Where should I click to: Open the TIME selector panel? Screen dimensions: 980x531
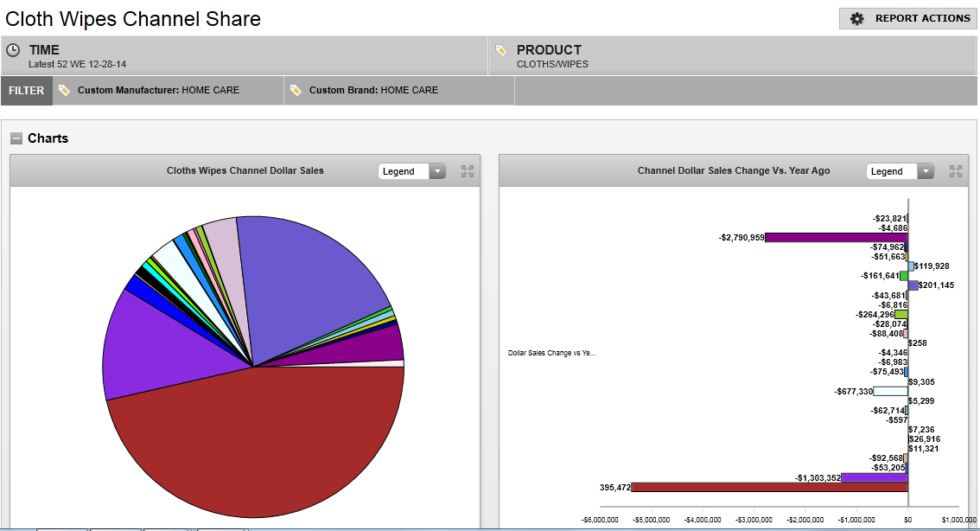[245, 56]
